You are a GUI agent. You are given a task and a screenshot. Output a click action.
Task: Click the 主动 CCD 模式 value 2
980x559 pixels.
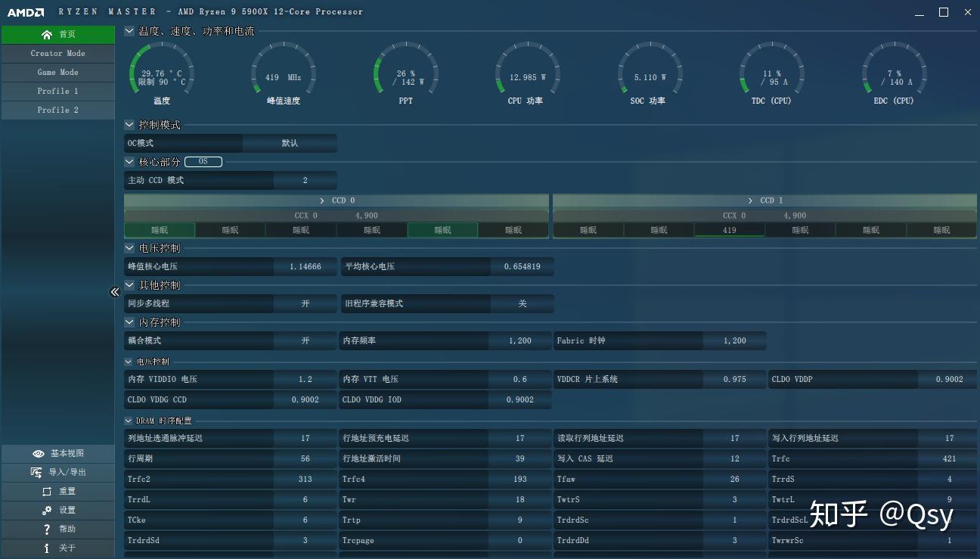[x=305, y=181]
